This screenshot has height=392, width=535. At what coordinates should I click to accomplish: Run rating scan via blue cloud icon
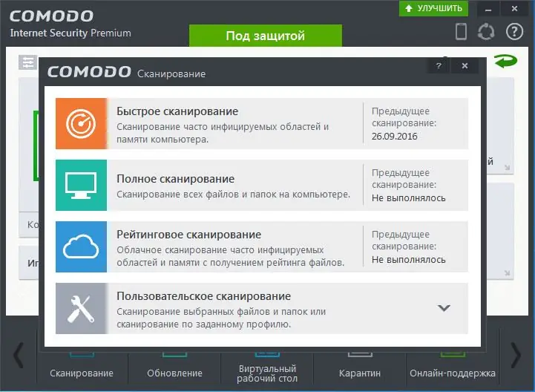(x=81, y=246)
